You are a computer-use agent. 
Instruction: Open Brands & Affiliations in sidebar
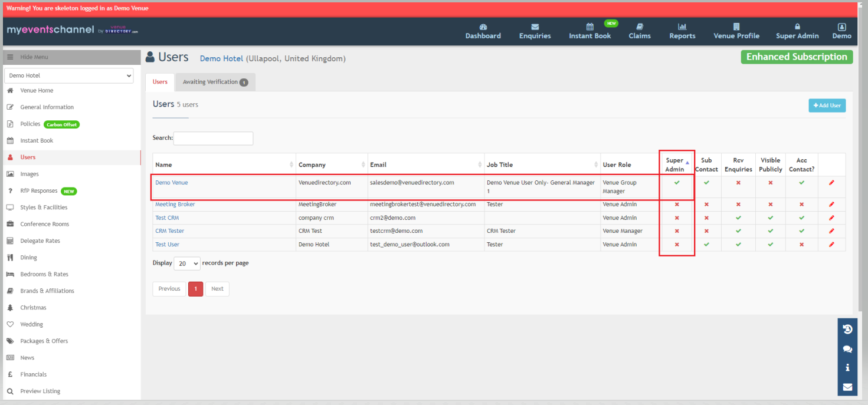(x=47, y=291)
